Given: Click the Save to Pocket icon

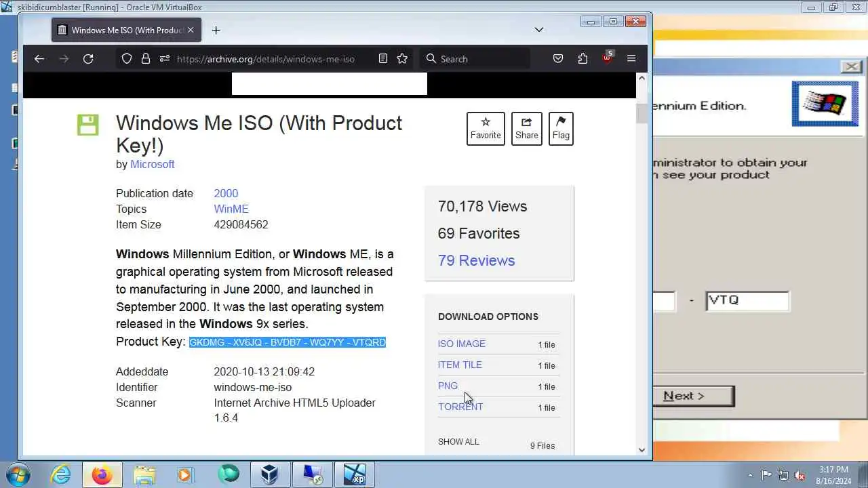Looking at the screenshot, I should [x=558, y=59].
